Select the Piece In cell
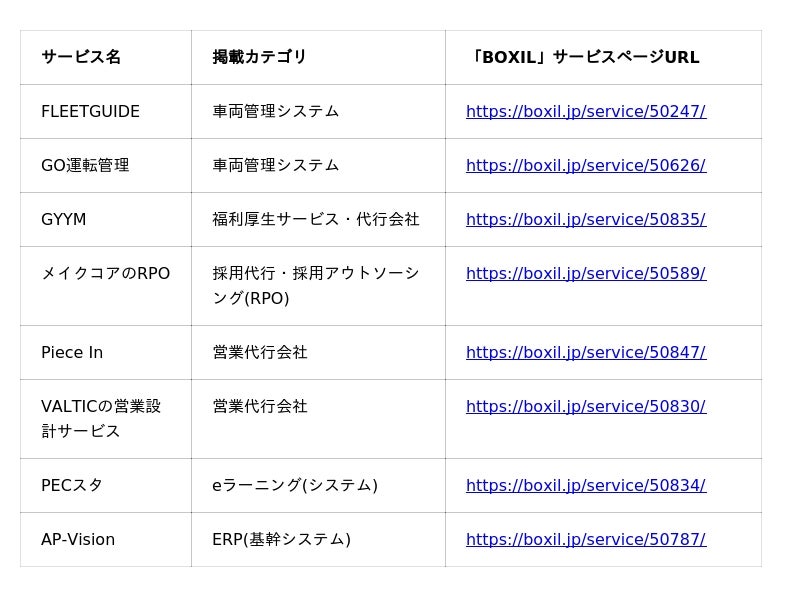The image size is (800, 597). [x=72, y=353]
